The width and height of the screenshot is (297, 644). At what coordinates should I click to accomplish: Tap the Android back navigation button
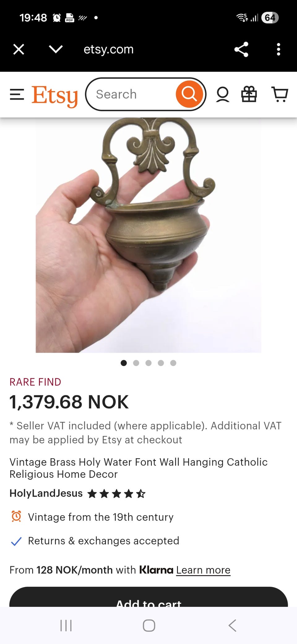(232, 625)
